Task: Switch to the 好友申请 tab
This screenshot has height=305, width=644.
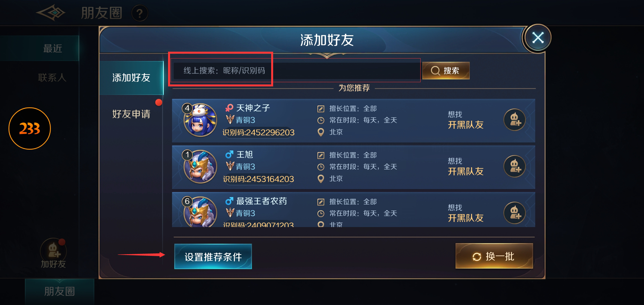Action: [x=131, y=114]
